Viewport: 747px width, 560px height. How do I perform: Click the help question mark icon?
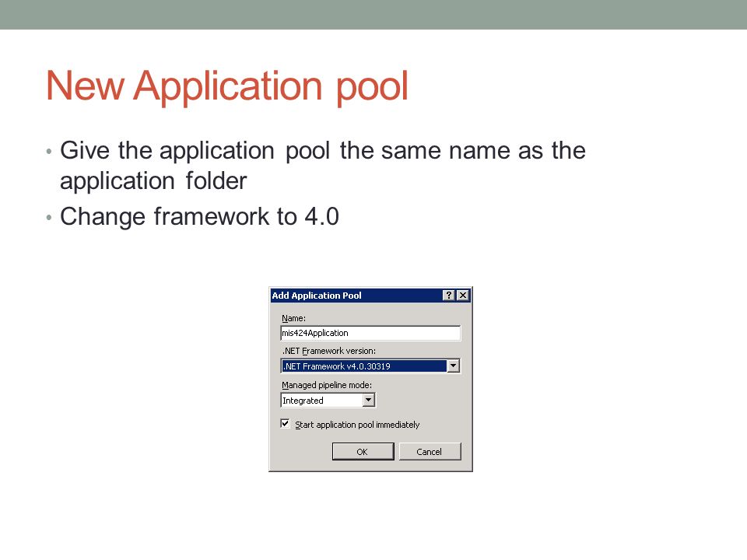point(449,296)
